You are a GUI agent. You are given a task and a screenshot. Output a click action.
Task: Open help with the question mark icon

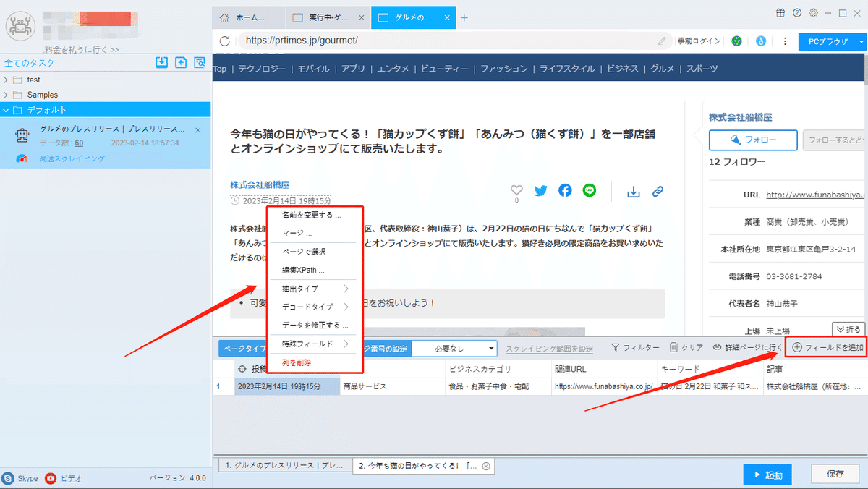(x=797, y=12)
